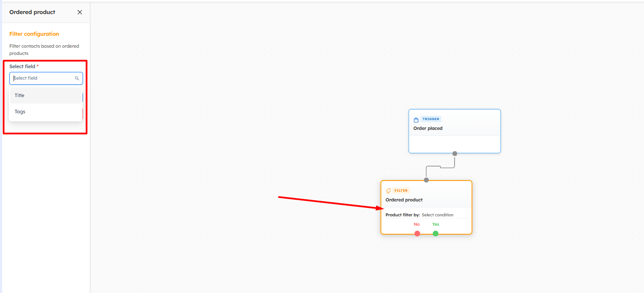Click the magnifier icon in Select field
644x293 pixels.
[x=77, y=78]
